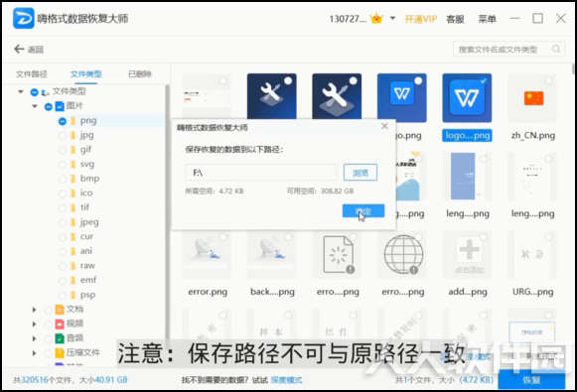
Task: Check the gif folder checkbox
Action: tap(63, 150)
